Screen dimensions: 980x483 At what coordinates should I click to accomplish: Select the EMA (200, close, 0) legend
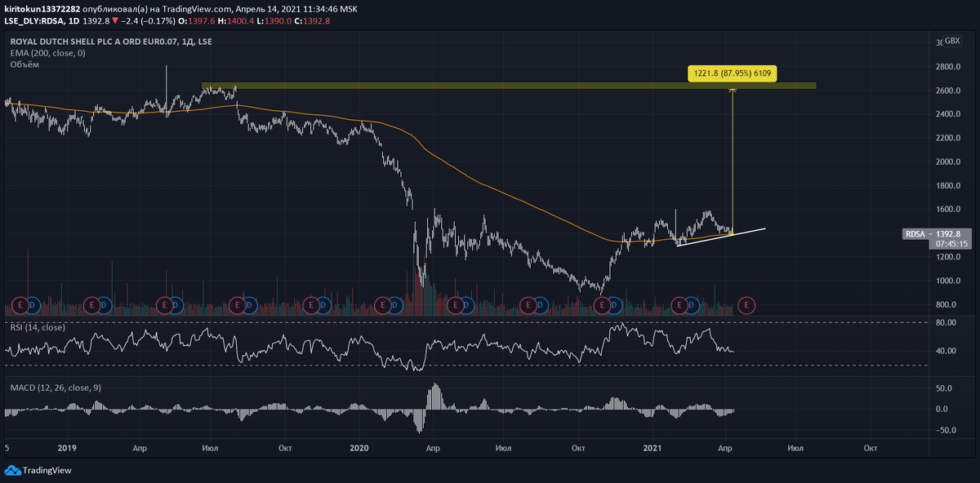[47, 53]
